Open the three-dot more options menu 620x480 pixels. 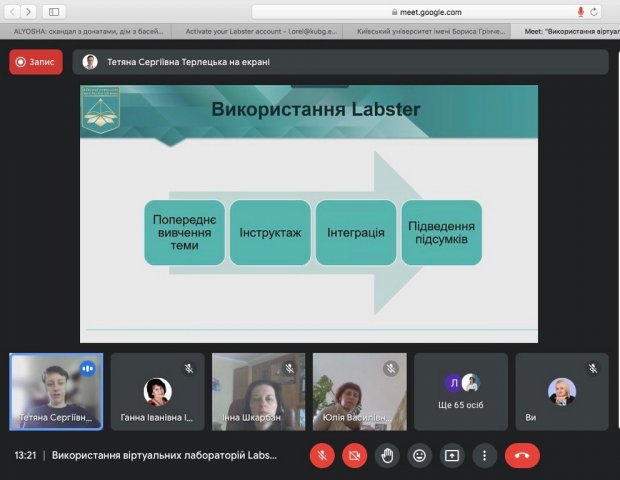point(484,455)
